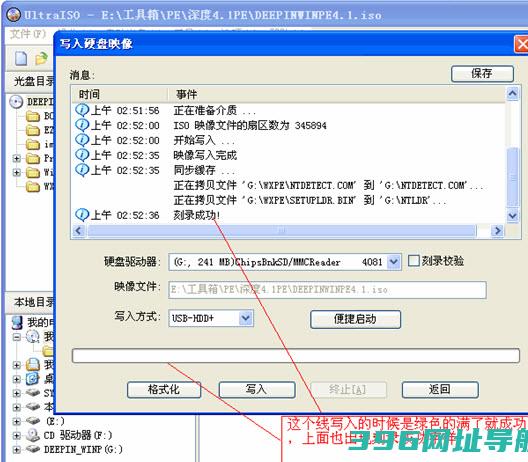Screen dimensions: 528x462
Task: Click the Return (返回) button
Action: (440, 390)
